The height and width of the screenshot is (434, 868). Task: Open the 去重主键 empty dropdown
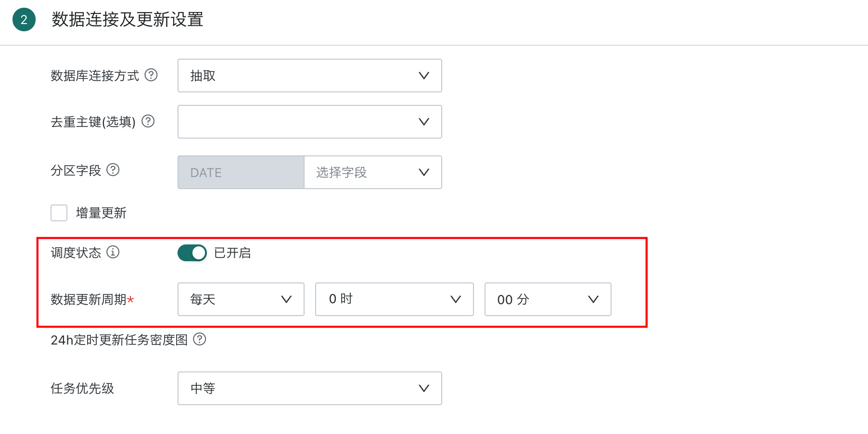click(x=310, y=122)
